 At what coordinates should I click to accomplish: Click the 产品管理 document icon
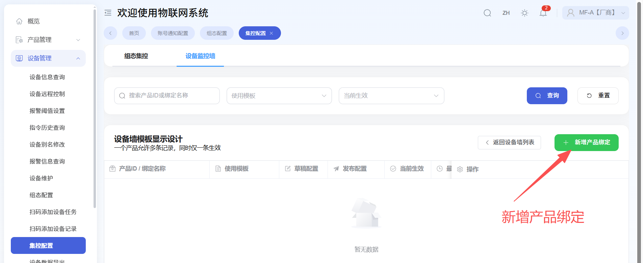tap(19, 40)
